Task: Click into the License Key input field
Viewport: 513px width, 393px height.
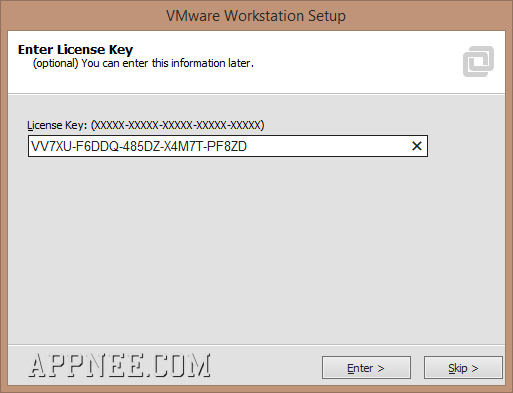Action: coord(228,146)
